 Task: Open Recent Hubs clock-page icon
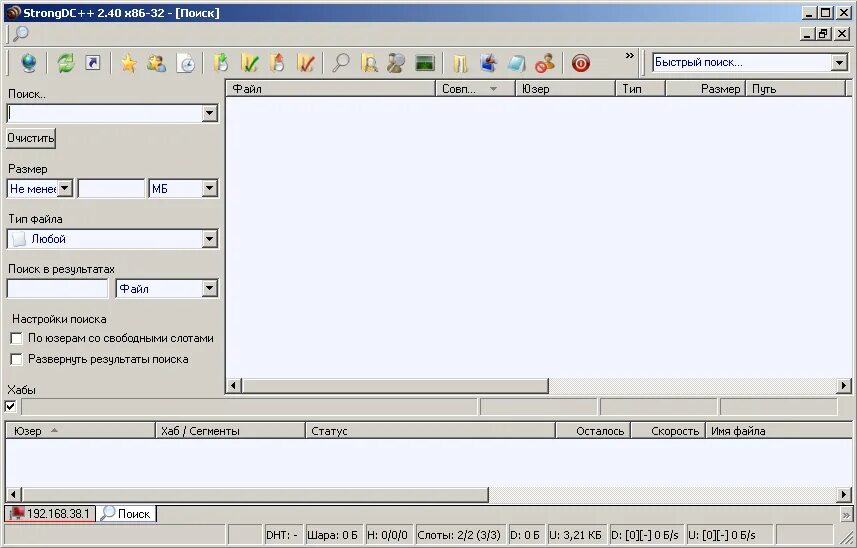point(186,63)
